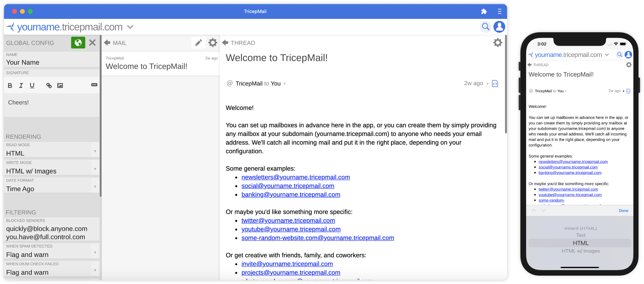Tap the 2w ago dropdown arrow on the phone
This screenshot has width=644, height=284.
624,91
